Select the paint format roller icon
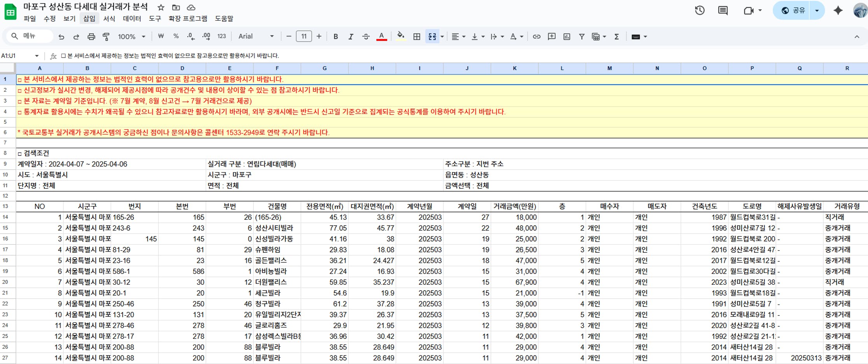Viewport: 868px width, 364px height. [106, 37]
